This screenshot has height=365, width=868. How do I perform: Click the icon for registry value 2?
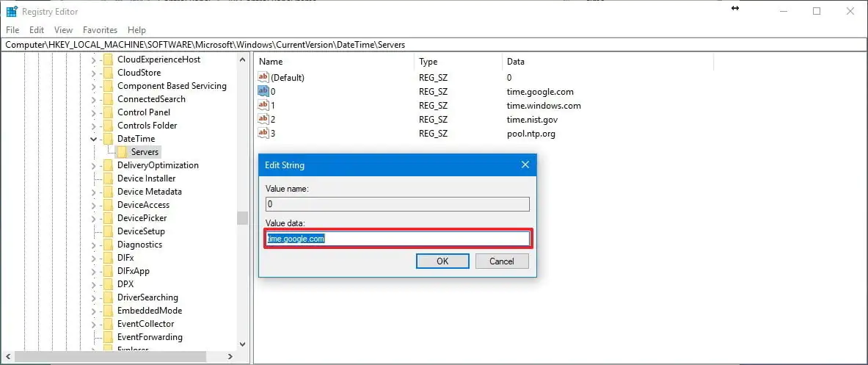tap(264, 119)
